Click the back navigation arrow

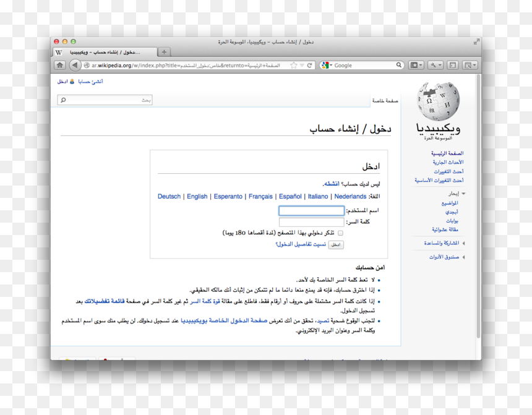click(x=75, y=65)
